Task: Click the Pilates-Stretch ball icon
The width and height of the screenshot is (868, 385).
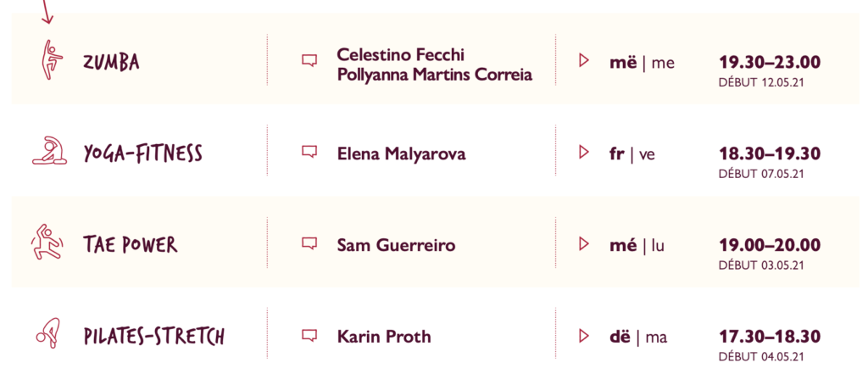Action: pyautogui.click(x=48, y=333)
